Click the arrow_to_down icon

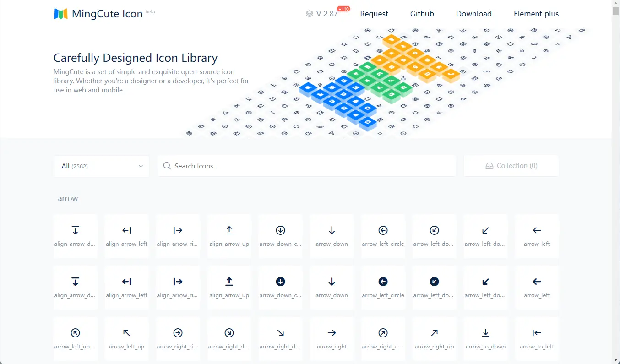pyautogui.click(x=486, y=339)
